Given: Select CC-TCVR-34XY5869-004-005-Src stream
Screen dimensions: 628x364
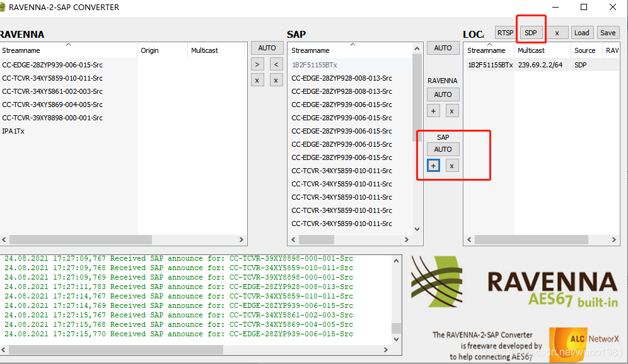Looking at the screenshot, I should point(52,105).
